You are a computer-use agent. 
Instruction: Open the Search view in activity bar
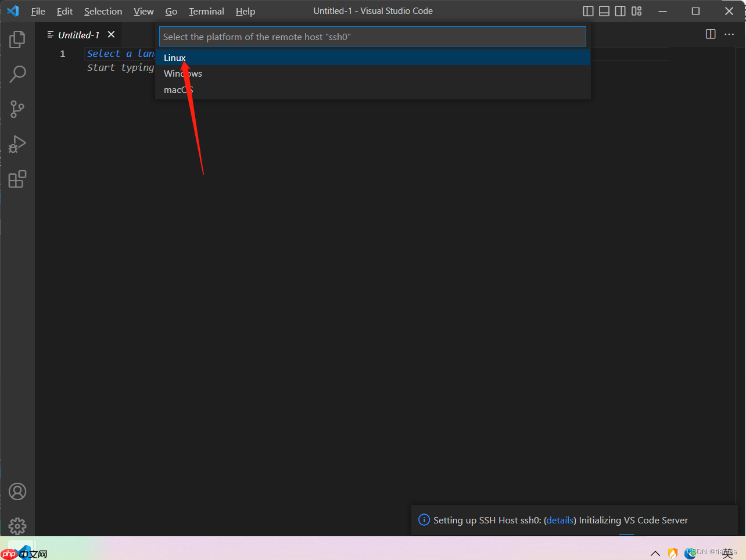(17, 74)
